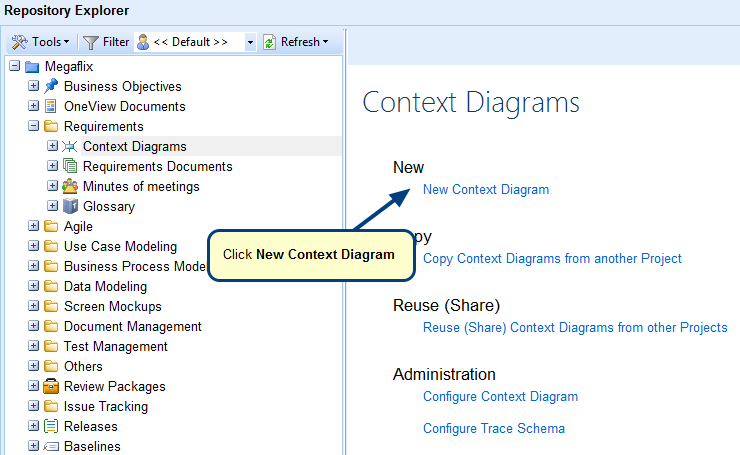Click the Releases list icon
The height and width of the screenshot is (455, 740).
51,426
